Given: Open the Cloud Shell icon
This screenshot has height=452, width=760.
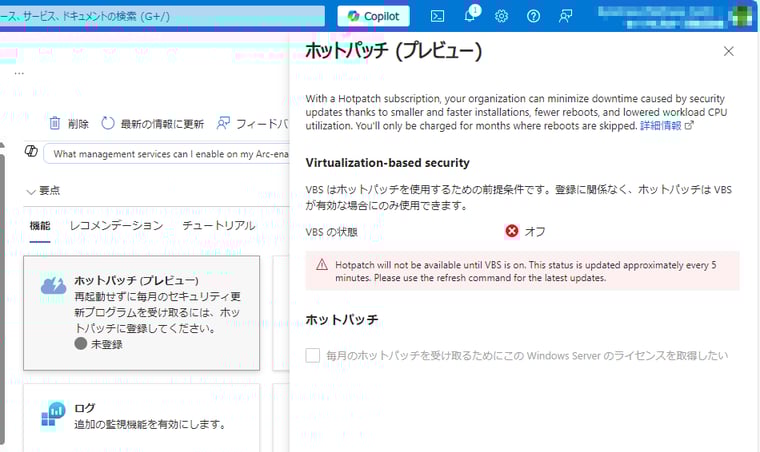Looking at the screenshot, I should point(437,16).
